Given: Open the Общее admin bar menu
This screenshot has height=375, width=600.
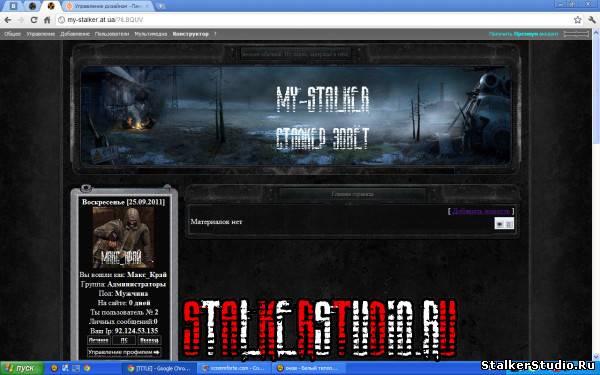Looking at the screenshot, I should [12, 34].
